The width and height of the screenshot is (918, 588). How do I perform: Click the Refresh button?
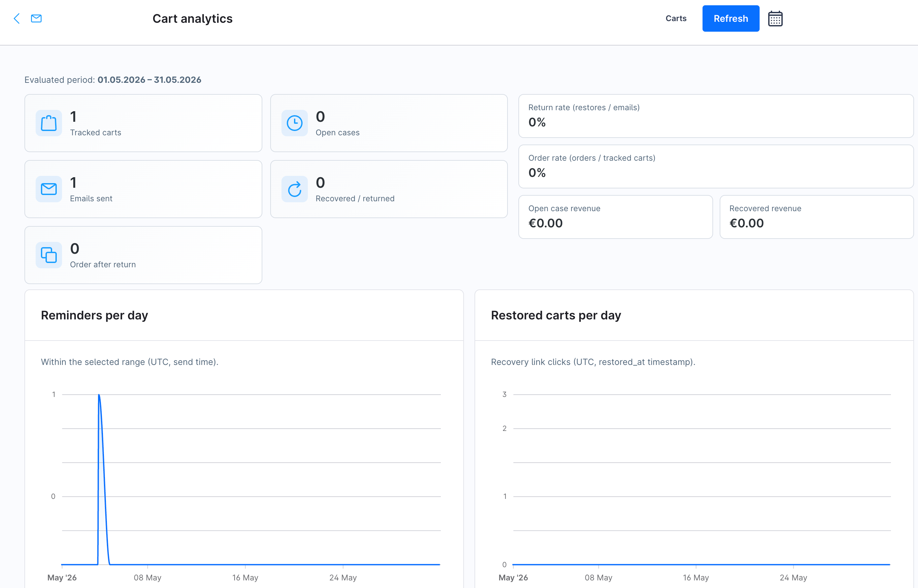[x=731, y=18]
